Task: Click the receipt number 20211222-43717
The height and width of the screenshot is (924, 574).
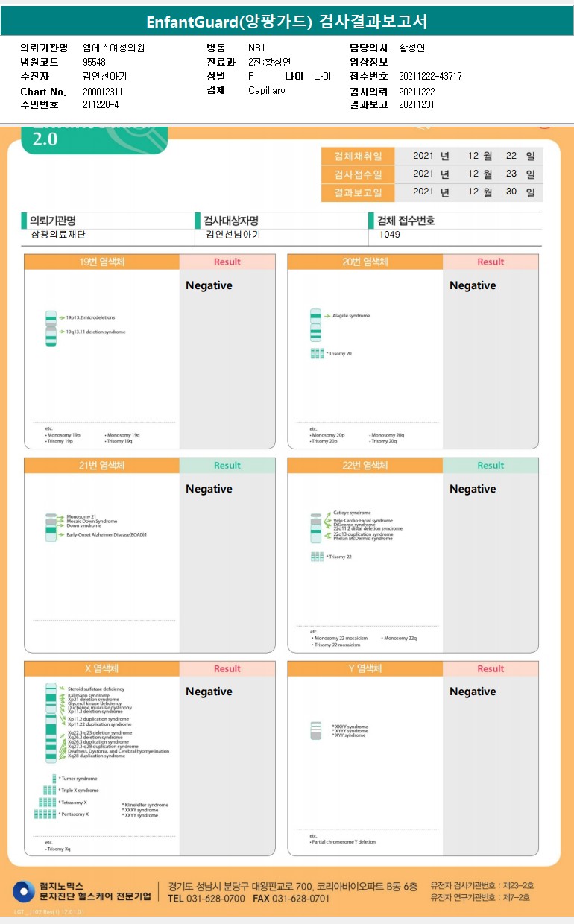Action: 430,77
